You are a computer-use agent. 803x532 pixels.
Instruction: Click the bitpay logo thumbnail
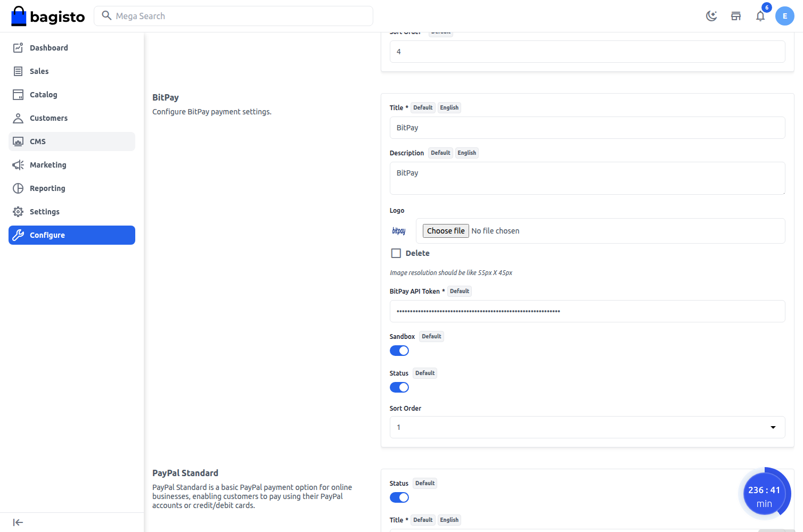tap(399, 231)
